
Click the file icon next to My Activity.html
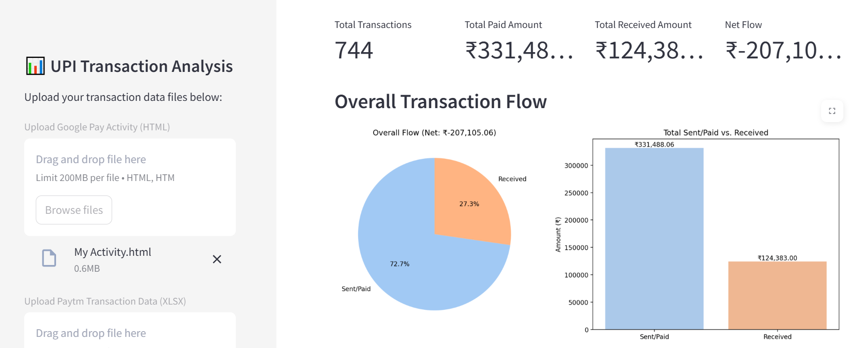coord(48,259)
